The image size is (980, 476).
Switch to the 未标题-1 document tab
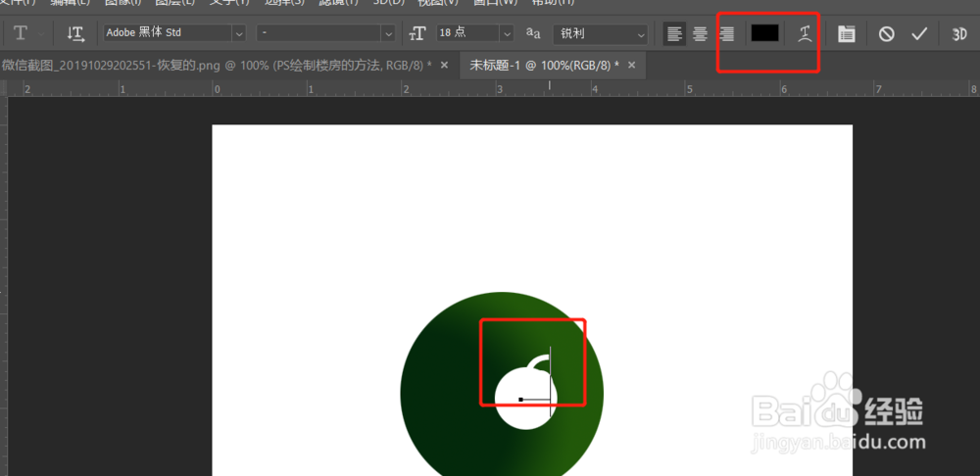pos(544,65)
